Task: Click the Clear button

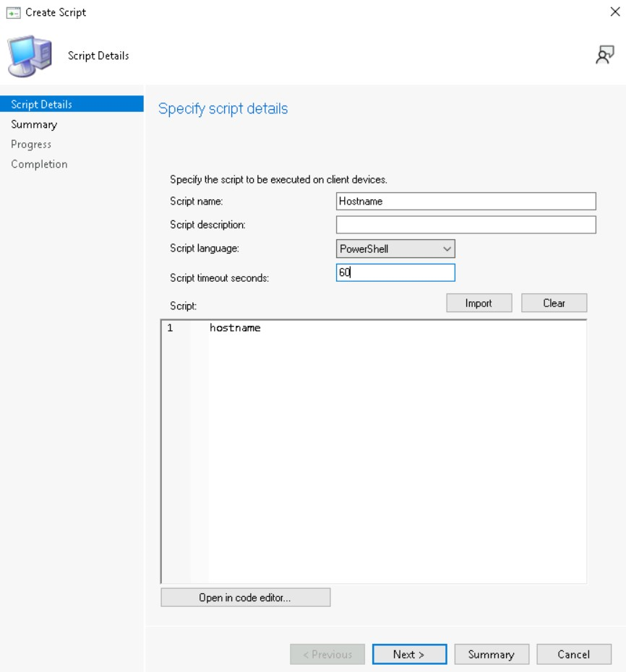Action: tap(554, 303)
